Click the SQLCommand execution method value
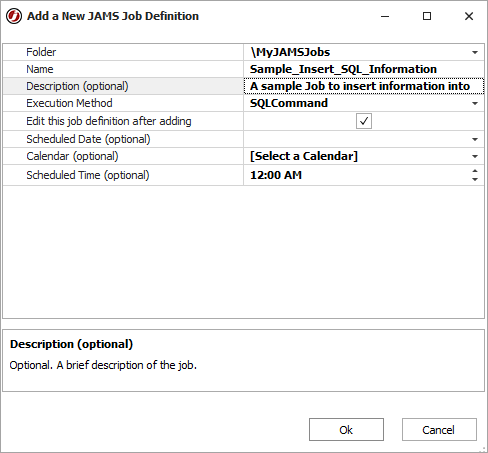 tap(289, 103)
